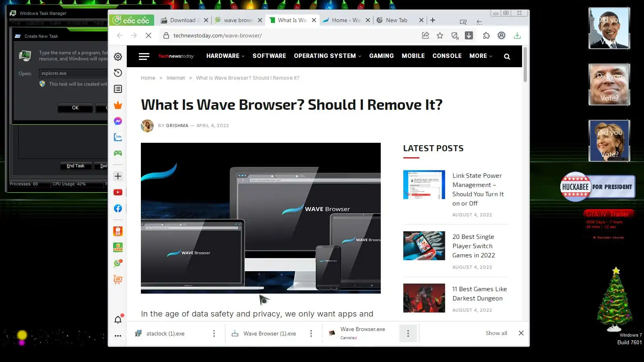
Task: Go back to the previous page
Action: (120, 35)
